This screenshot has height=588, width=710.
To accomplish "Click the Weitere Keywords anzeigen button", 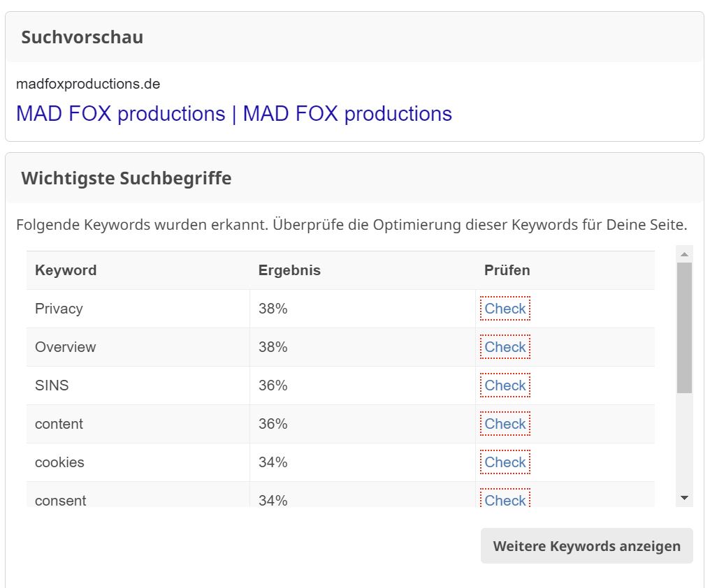I will click(587, 546).
